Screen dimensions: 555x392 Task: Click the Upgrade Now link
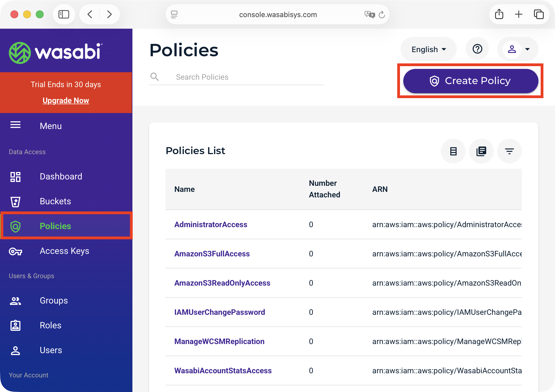pos(66,100)
